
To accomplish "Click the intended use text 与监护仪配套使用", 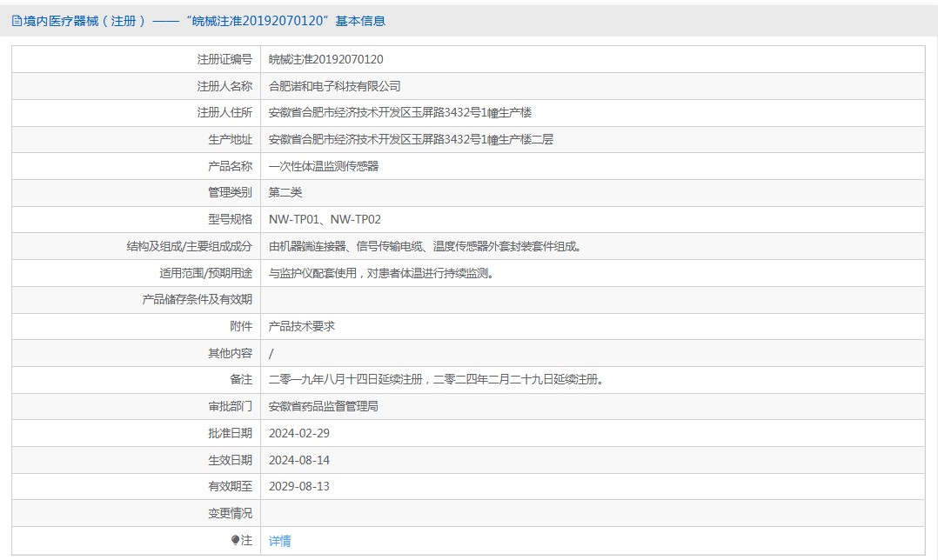I will [382, 273].
